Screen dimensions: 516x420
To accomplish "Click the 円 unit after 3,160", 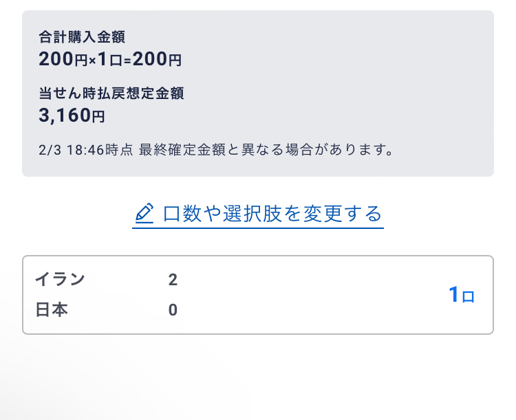I will pyautogui.click(x=98, y=117).
